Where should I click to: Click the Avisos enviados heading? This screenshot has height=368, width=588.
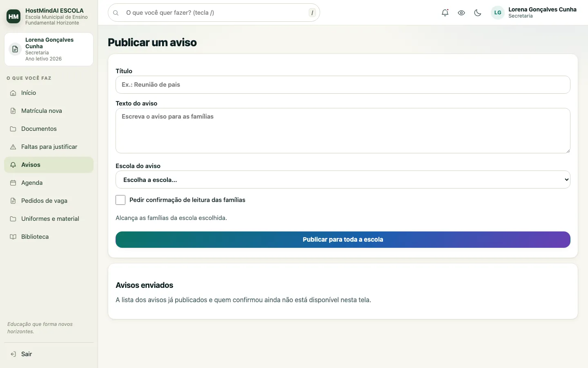[x=145, y=285]
